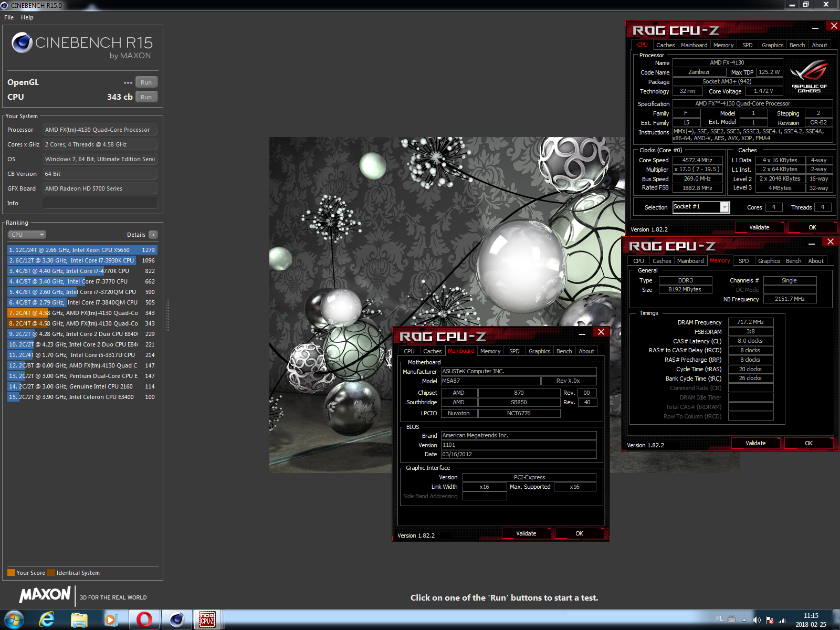Viewport: 840px width, 630px height.
Task: Select ranking row Intel Core i7-3930K
Action: pos(82,260)
